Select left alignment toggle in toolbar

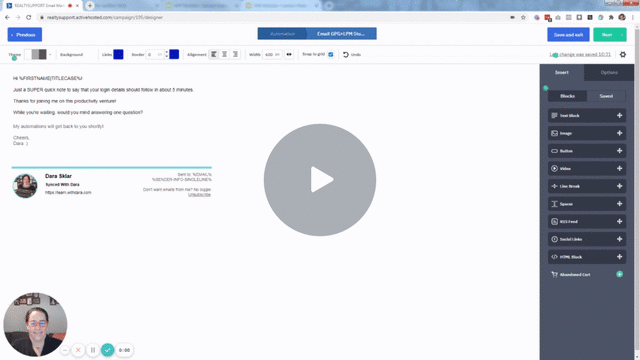click(x=213, y=54)
